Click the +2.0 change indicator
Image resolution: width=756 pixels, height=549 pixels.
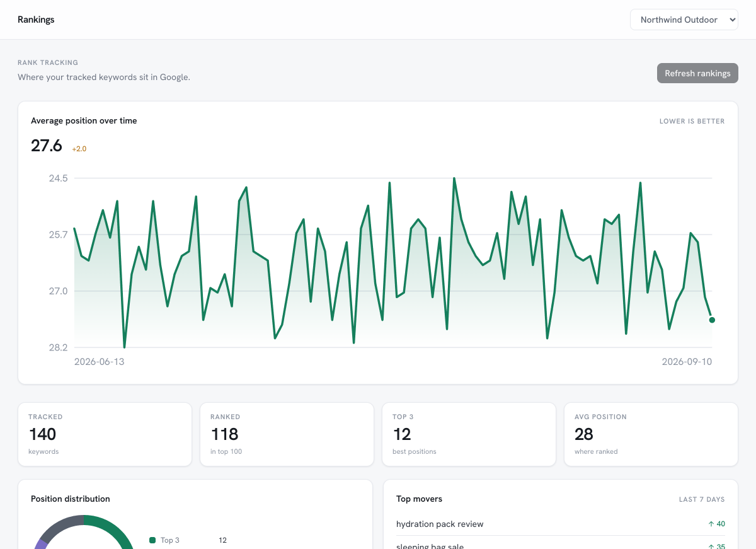(x=79, y=149)
